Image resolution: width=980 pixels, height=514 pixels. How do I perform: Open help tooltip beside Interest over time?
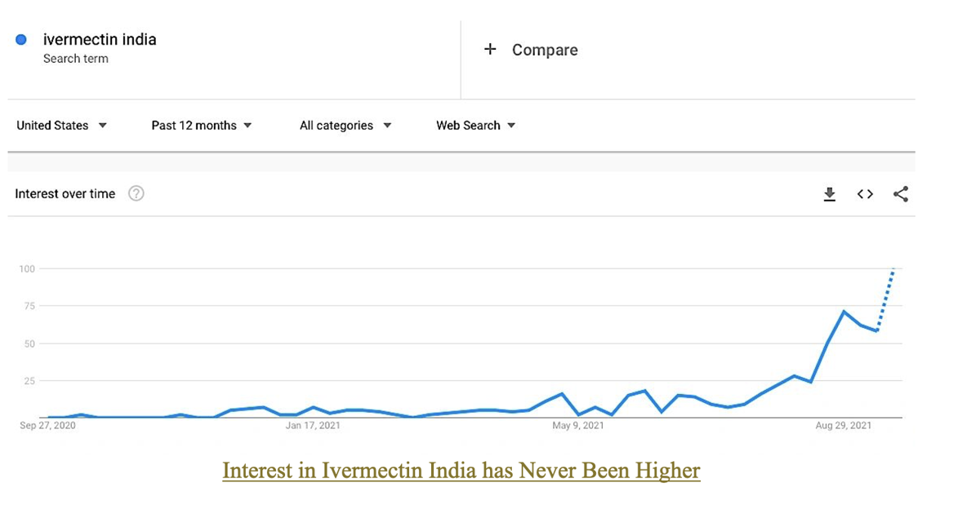(136, 194)
